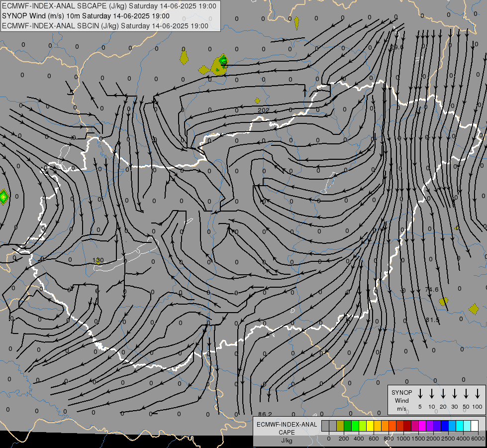This screenshot has height=448, width=487.
Task: Click the SYNOP Wind 10m title line
Action: pos(86,16)
